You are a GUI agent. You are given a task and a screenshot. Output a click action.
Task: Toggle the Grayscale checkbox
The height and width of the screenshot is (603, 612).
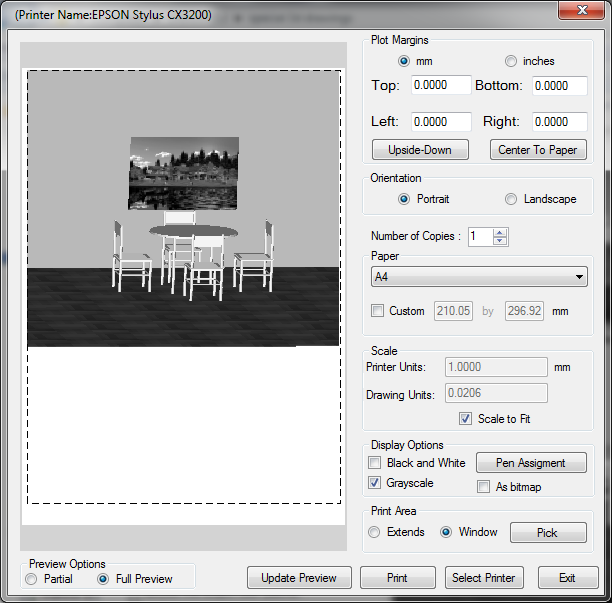(375, 483)
